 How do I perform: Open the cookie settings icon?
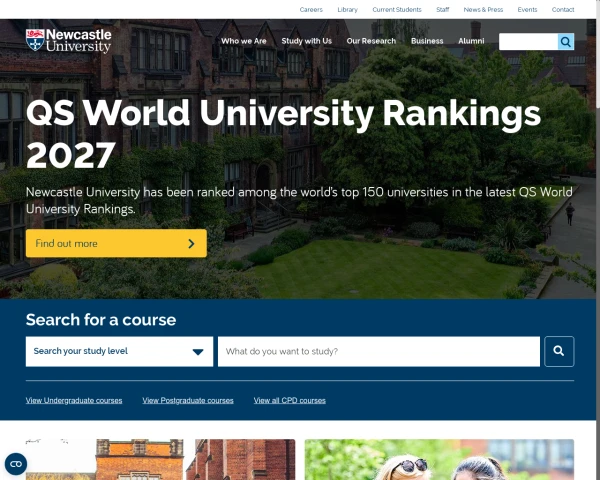[16, 464]
